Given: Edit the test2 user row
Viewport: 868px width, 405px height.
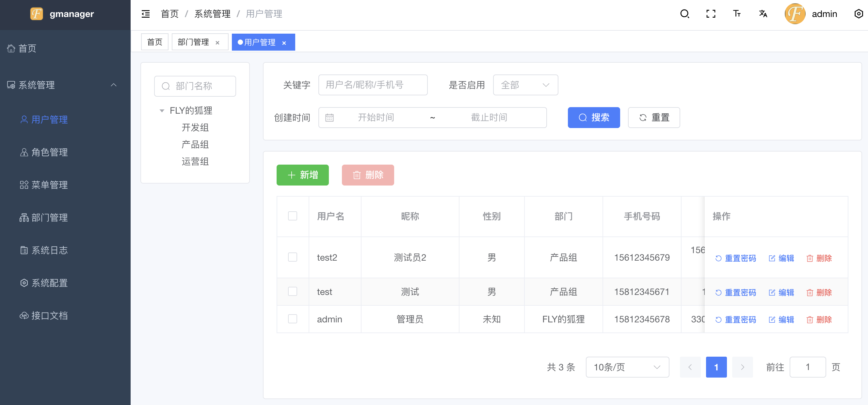Looking at the screenshot, I should (x=781, y=258).
